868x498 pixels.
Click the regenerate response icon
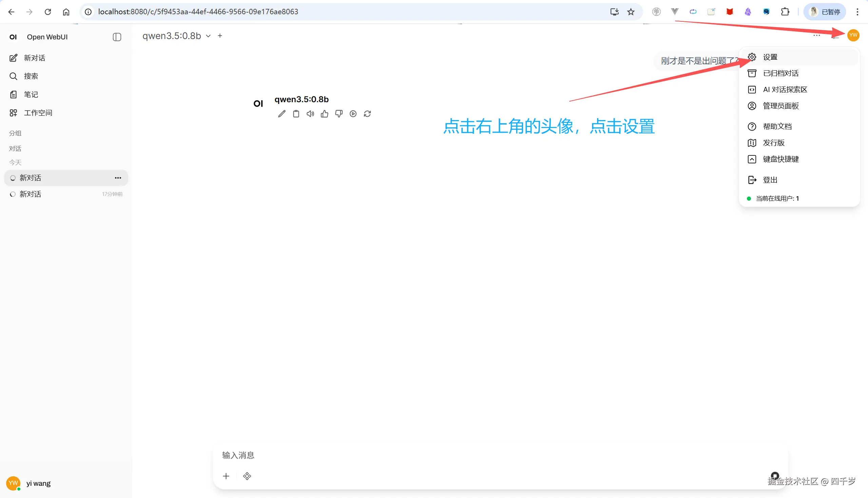[367, 113]
